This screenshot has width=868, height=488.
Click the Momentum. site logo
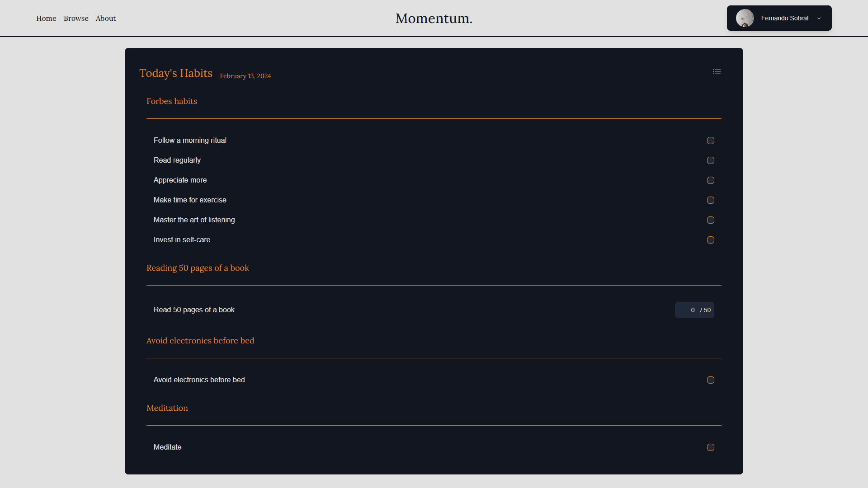coord(434,19)
